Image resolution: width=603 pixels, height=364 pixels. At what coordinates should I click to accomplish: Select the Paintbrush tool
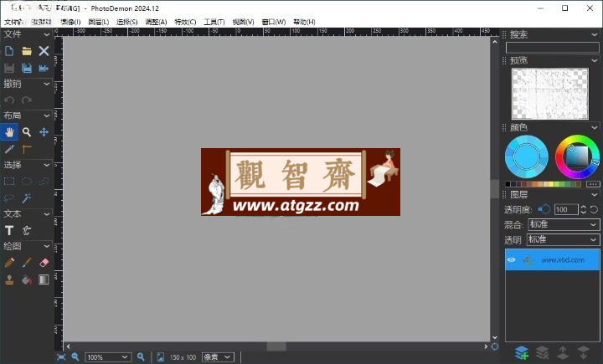point(27,263)
